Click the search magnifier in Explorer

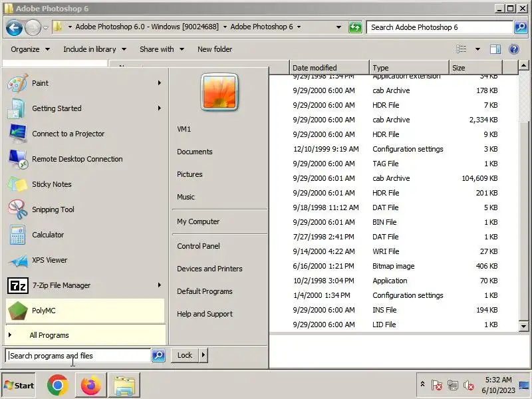pos(521,27)
